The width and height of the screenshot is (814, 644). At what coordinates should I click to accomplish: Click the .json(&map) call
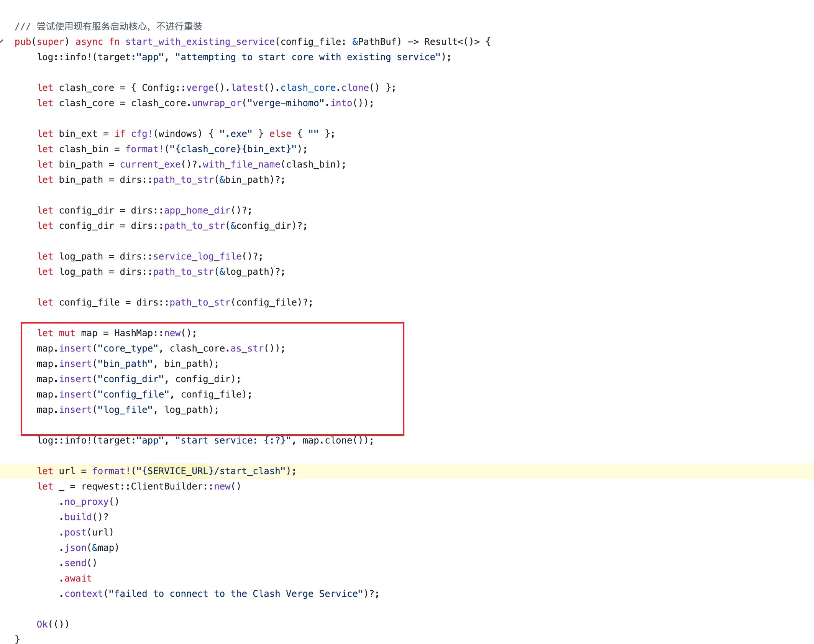click(x=89, y=547)
